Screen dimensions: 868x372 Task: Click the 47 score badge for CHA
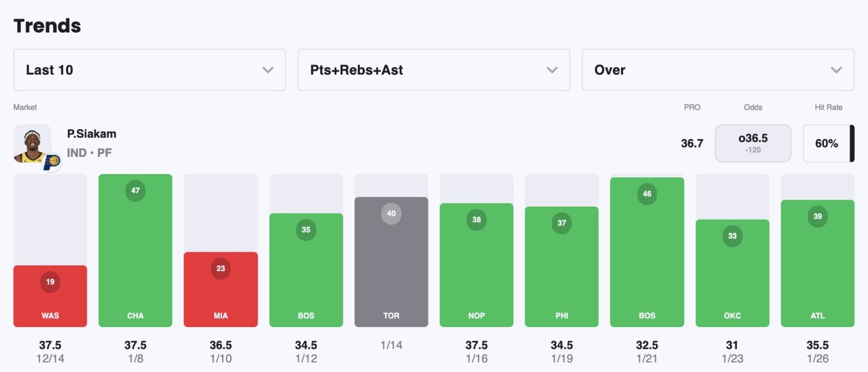pyautogui.click(x=135, y=190)
